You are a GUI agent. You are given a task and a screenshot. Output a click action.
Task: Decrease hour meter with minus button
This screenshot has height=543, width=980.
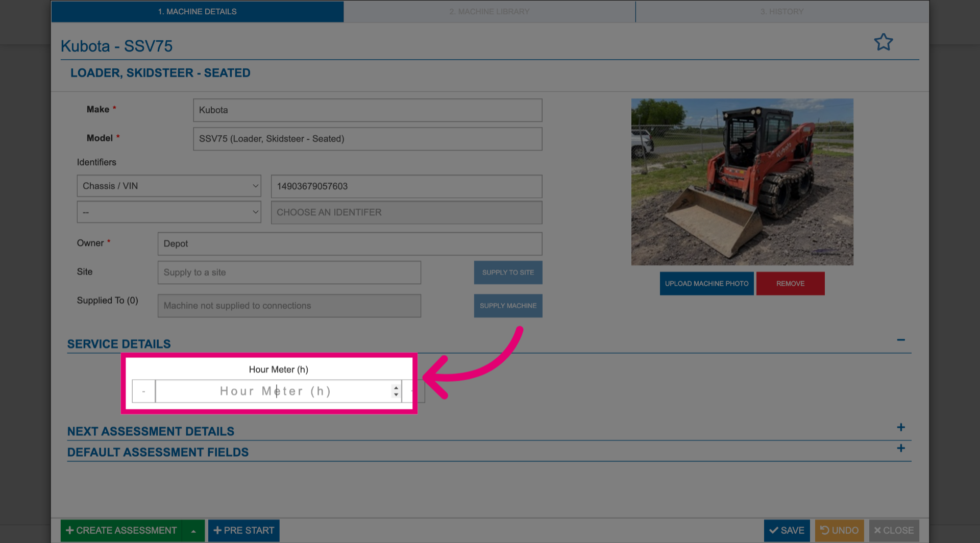143,391
